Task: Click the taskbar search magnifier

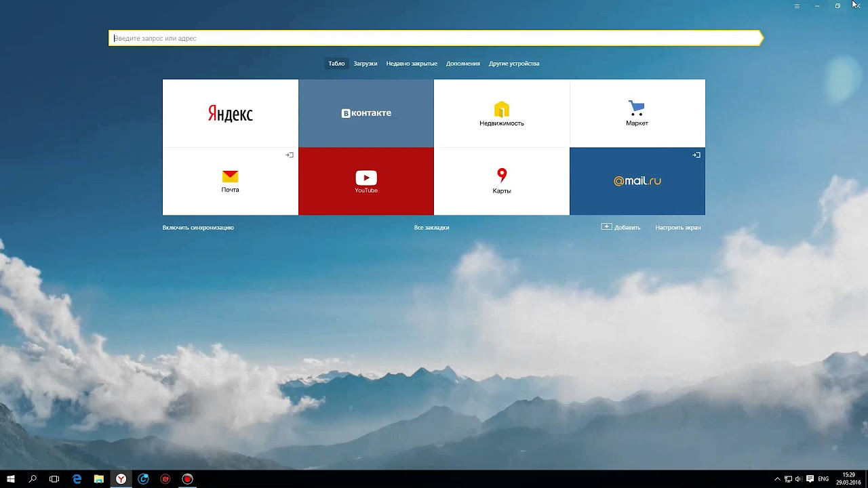Action: (33, 479)
